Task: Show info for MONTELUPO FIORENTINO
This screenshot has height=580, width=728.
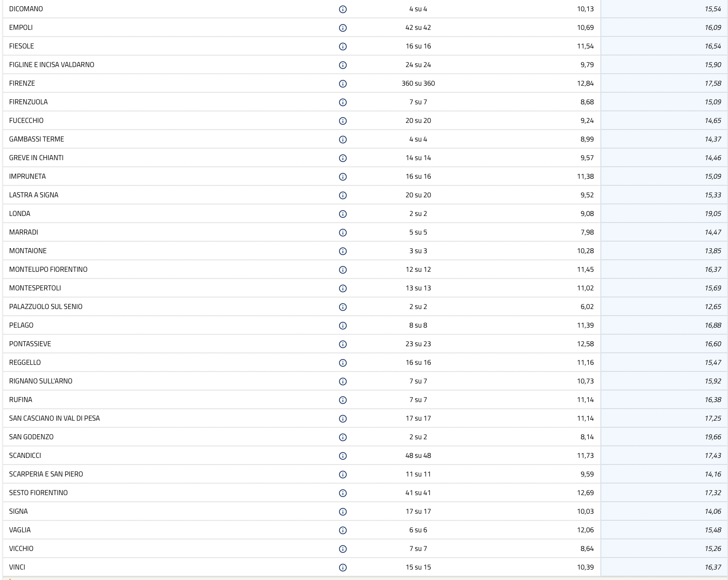Action: pos(343,270)
